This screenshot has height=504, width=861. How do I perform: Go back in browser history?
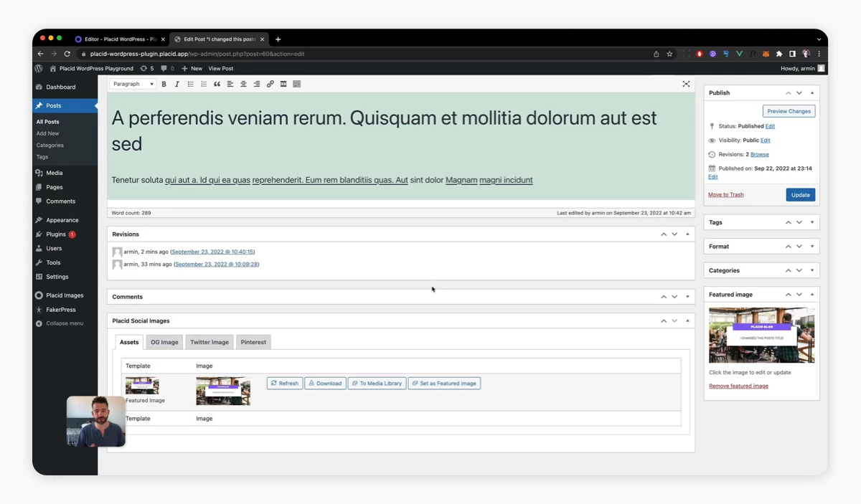(x=40, y=54)
